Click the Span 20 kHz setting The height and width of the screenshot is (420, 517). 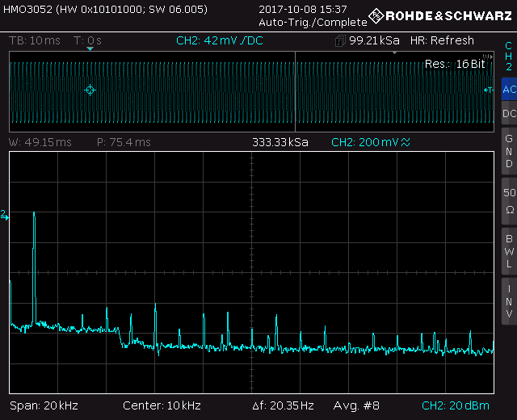coord(44,405)
